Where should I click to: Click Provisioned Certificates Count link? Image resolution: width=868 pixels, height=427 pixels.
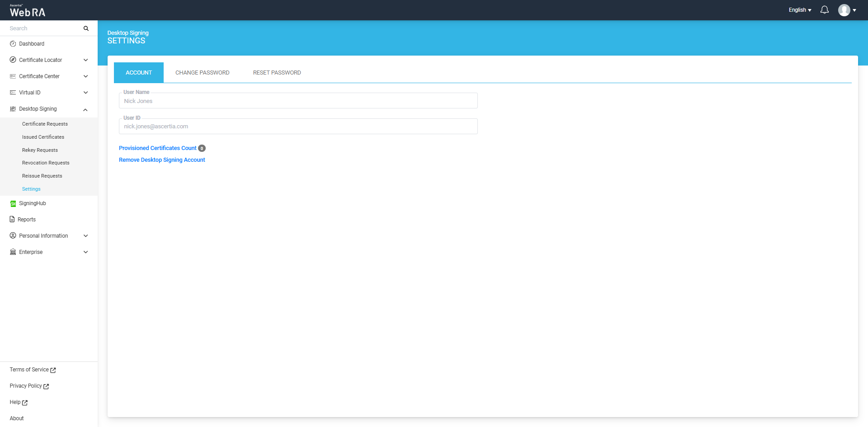pyautogui.click(x=157, y=148)
